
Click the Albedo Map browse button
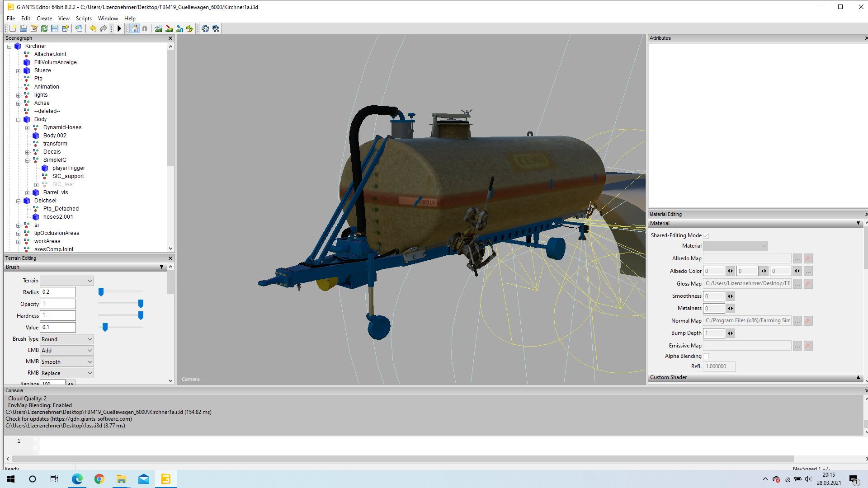[797, 258]
